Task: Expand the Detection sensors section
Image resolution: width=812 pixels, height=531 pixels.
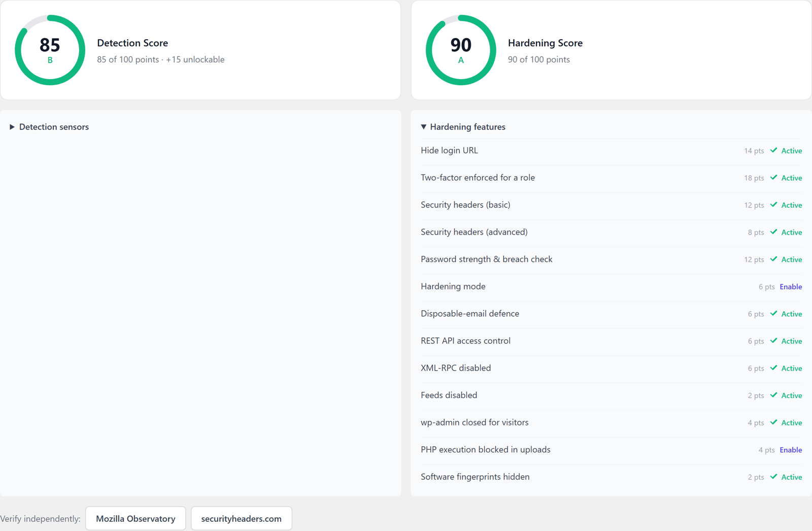Action: point(49,127)
